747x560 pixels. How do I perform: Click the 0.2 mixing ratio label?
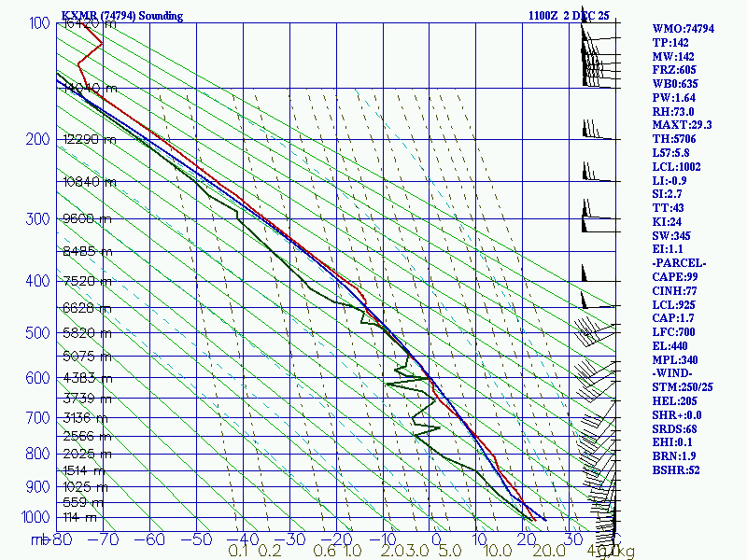click(270, 551)
